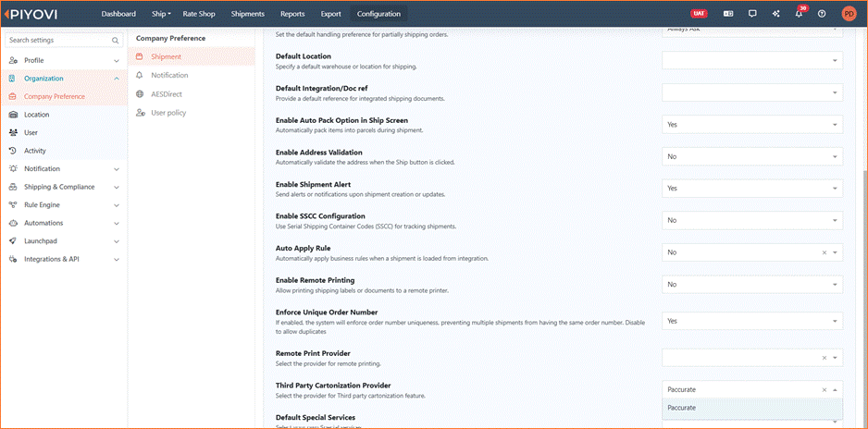Open the Enable Address Validation dropdown

752,156
